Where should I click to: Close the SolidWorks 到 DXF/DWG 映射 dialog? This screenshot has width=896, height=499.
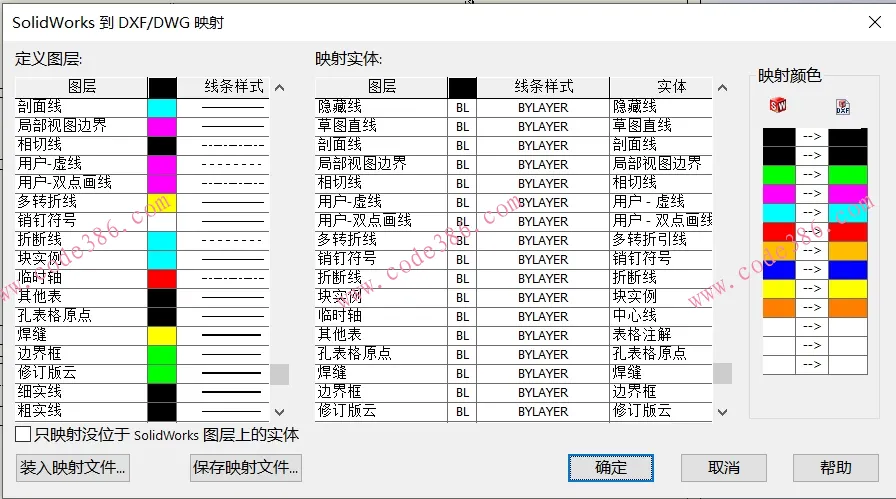[x=874, y=22]
